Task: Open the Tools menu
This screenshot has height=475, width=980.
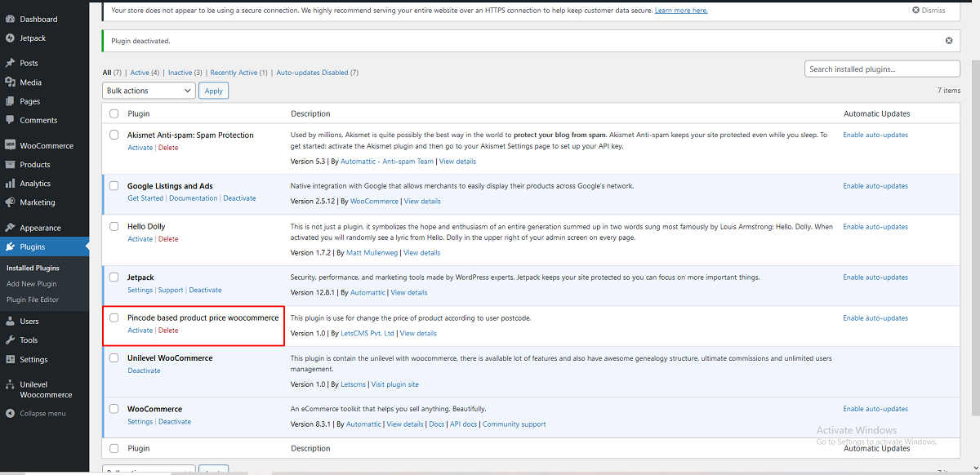Action: (29, 340)
